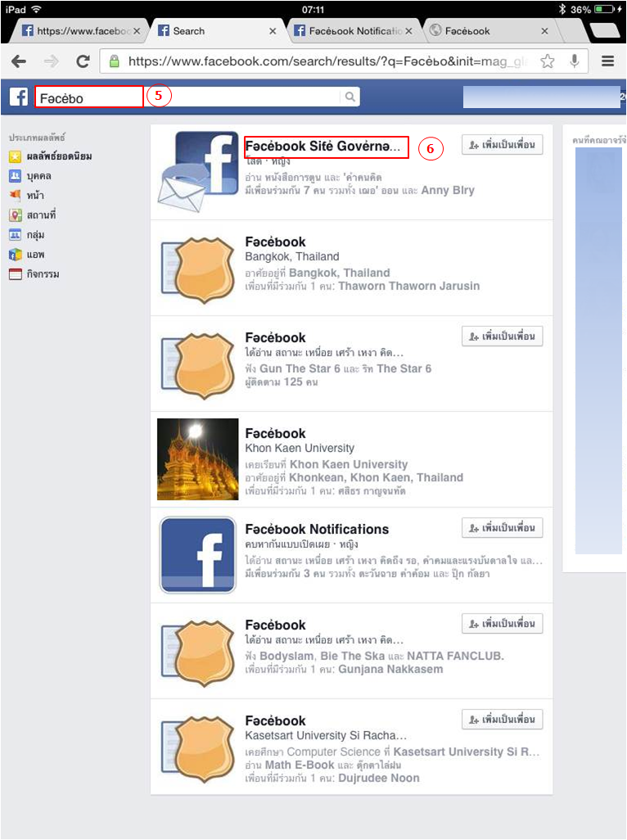627x840 pixels.
Task: Open the Khon Kaen University temple photo
Action: coord(197,459)
